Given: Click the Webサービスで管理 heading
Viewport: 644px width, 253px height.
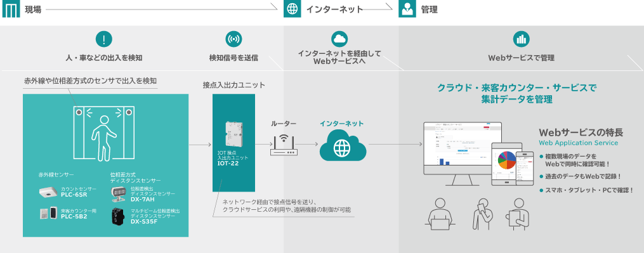Looking at the screenshot, I should point(521,58).
